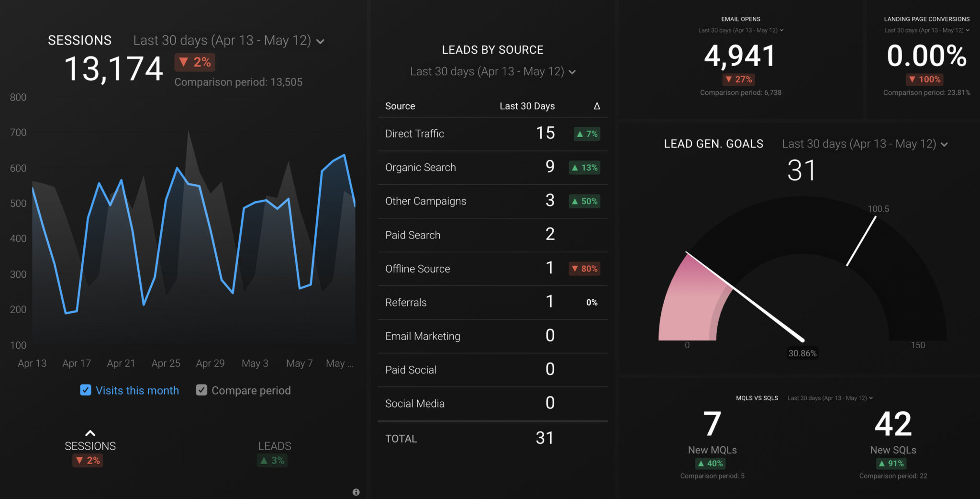
Task: Click the green 50% badge on Other Campaigns
Action: (x=585, y=202)
